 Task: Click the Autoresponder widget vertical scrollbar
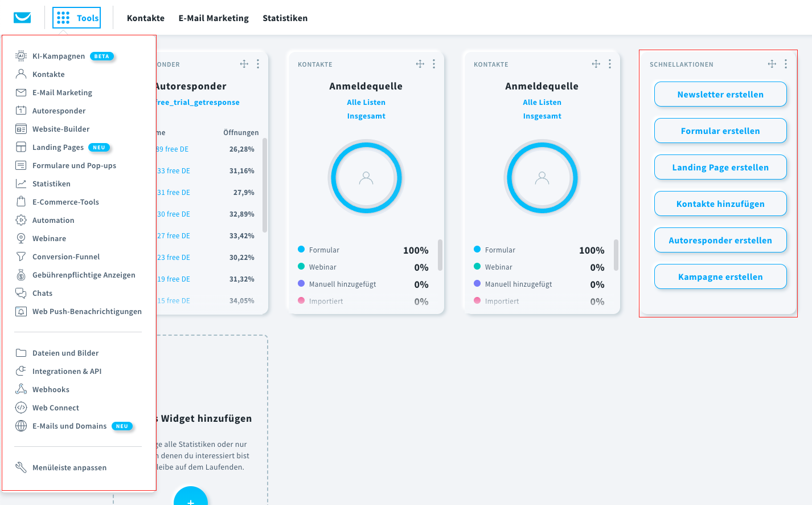click(264, 185)
